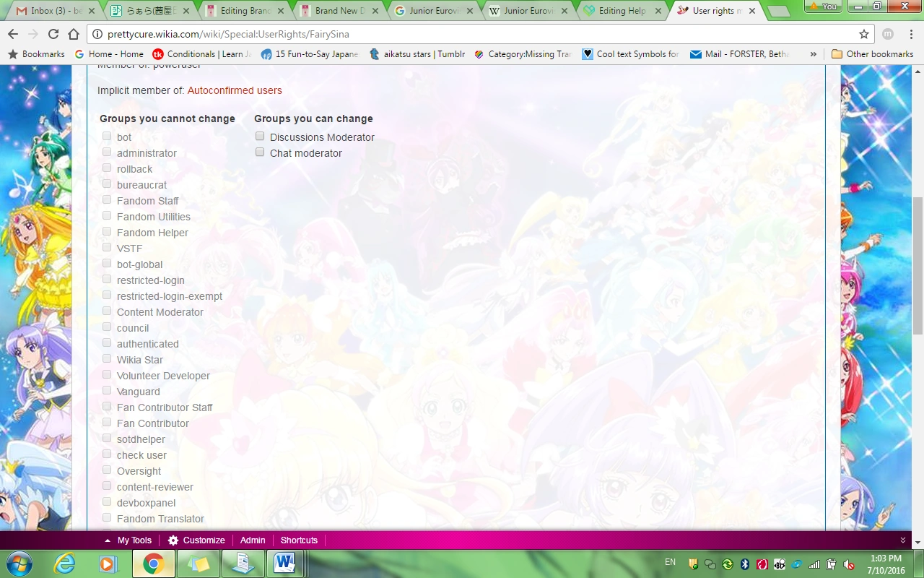Open Google Chrome from the taskbar
This screenshot has width=924, height=578.
(x=153, y=564)
